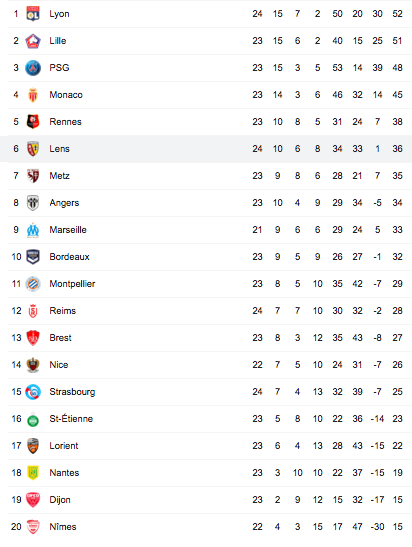Open the Lens team link
The width and height of the screenshot is (412, 547).
pos(59,149)
